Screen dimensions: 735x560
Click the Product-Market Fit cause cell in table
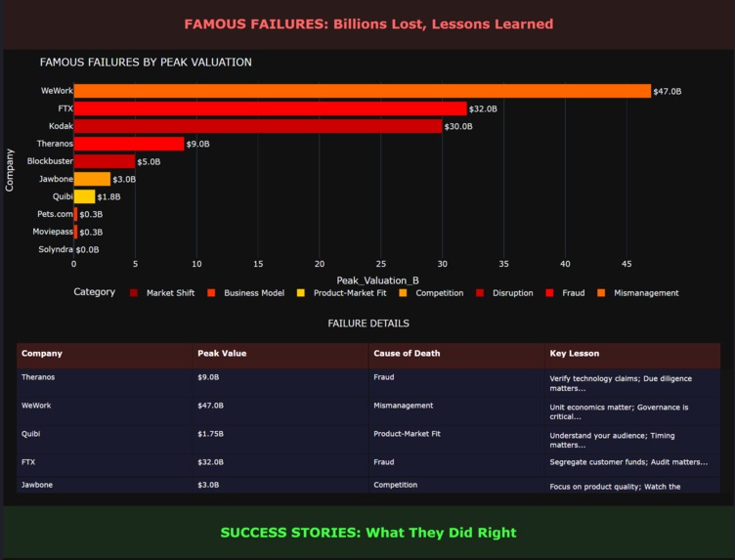click(x=457, y=440)
